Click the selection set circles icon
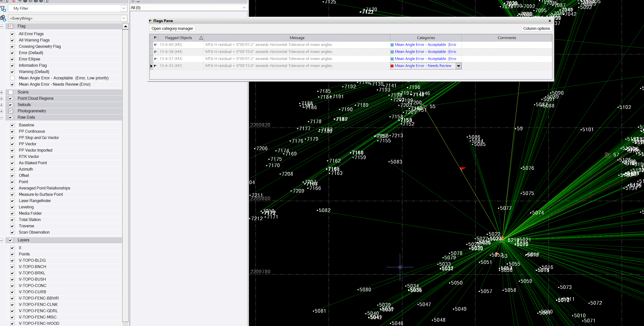Image resolution: width=644 pixels, height=326 pixels. pyautogui.click(x=3, y=18)
